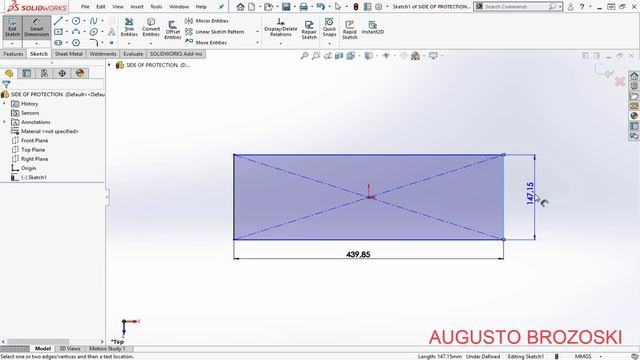This screenshot has width=640, height=360.
Task: Select the Sketch Fillet tool
Action: click(x=93, y=42)
